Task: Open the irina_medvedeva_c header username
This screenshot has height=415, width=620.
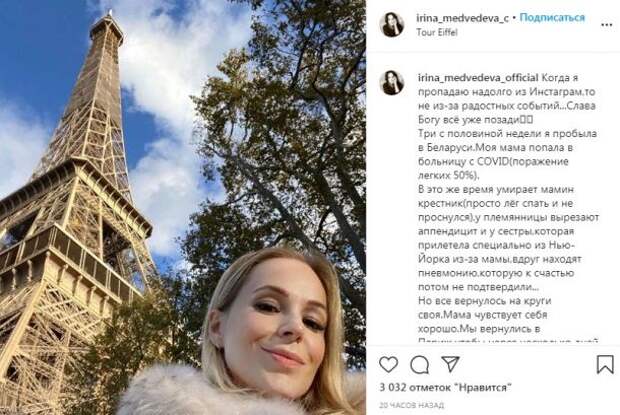Action: tap(463, 18)
